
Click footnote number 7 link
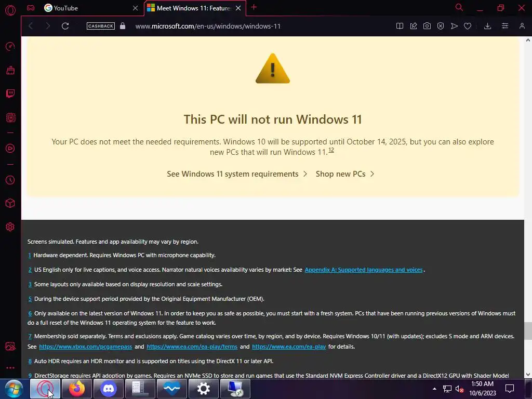pos(30,337)
